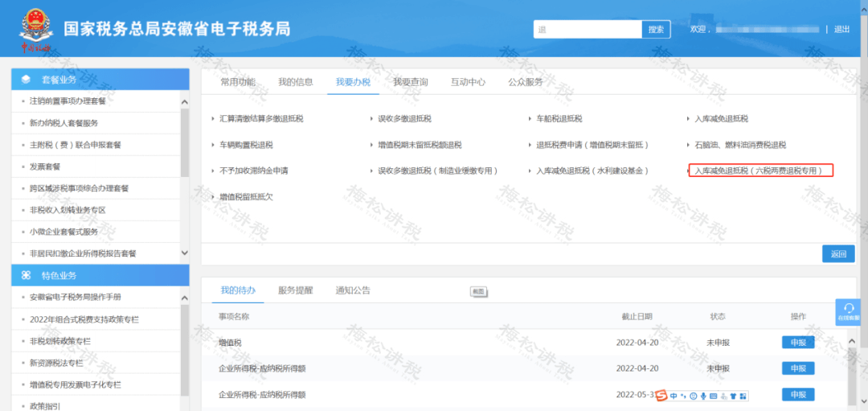
Task: Click inside the header search input field
Action: (588, 29)
